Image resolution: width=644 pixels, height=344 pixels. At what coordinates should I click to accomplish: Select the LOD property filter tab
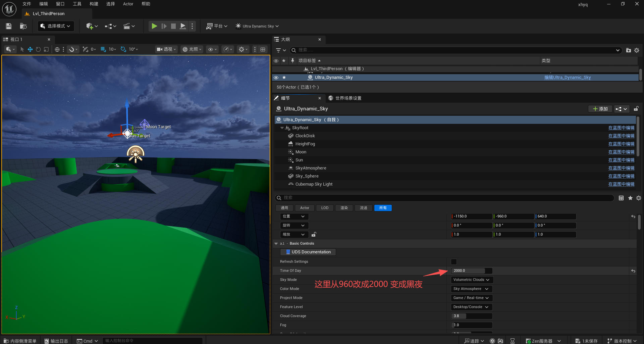coord(325,208)
